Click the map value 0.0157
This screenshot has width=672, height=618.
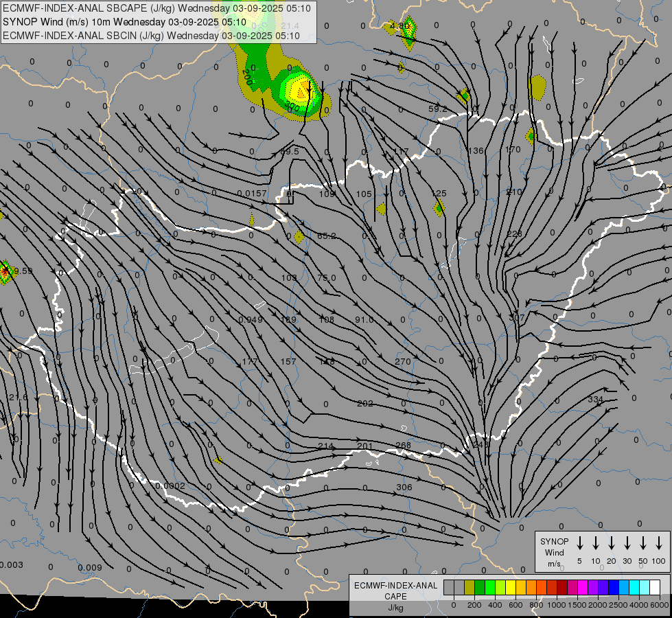pos(252,194)
